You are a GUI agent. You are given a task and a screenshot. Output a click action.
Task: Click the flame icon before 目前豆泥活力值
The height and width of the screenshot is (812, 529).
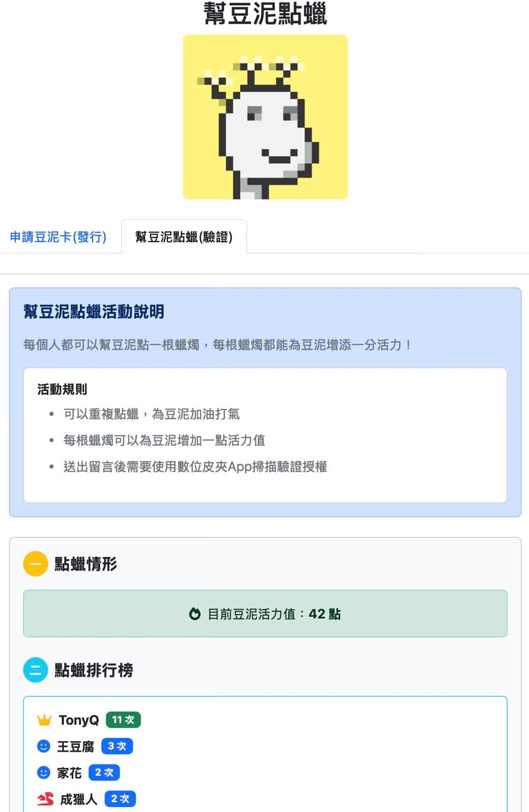[195, 614]
